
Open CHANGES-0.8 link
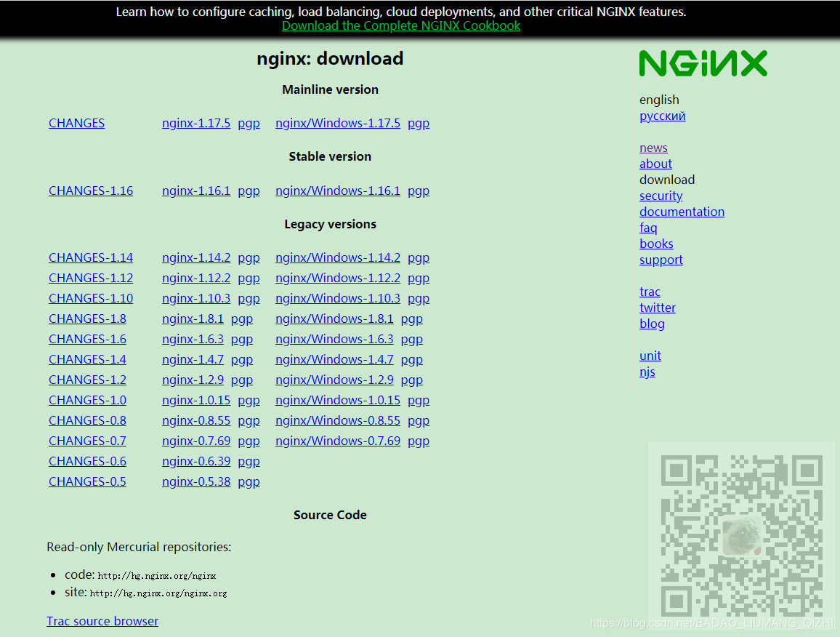(x=87, y=421)
